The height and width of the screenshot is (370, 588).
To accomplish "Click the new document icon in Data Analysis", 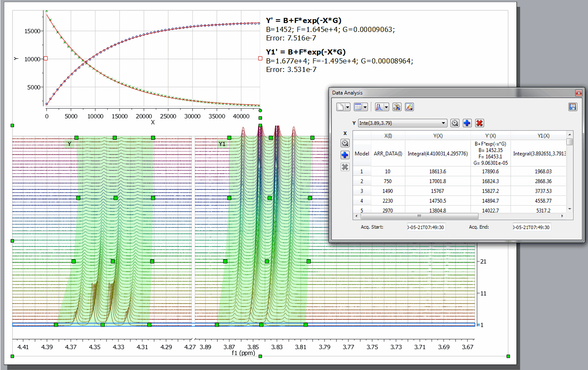I will point(341,107).
